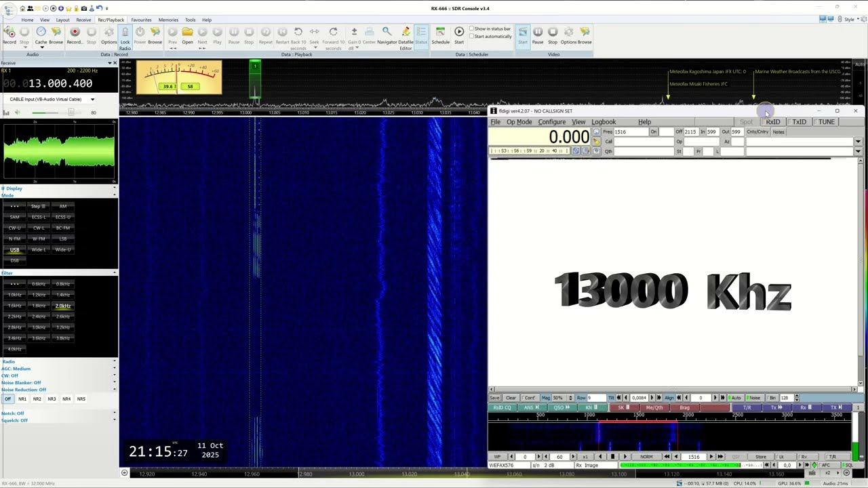Viewport: 868px width, 488px height.
Task: Collapse the Receive panel arrow
Action: 110,63
